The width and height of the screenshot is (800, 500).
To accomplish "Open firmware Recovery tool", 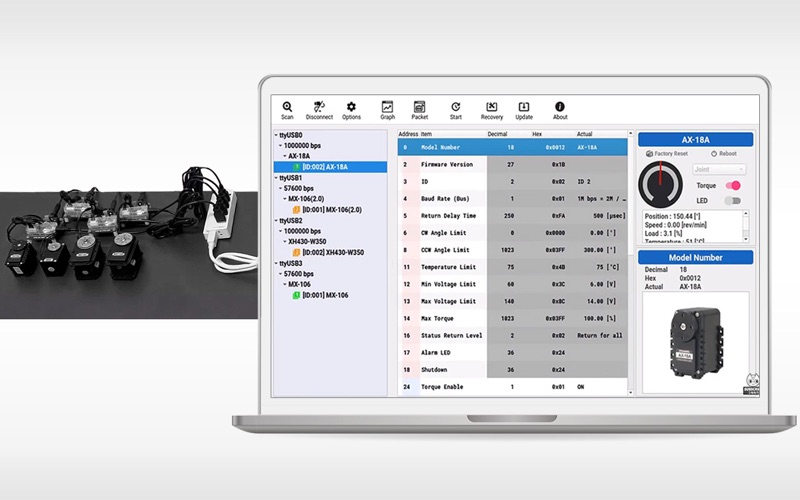I will click(x=491, y=106).
